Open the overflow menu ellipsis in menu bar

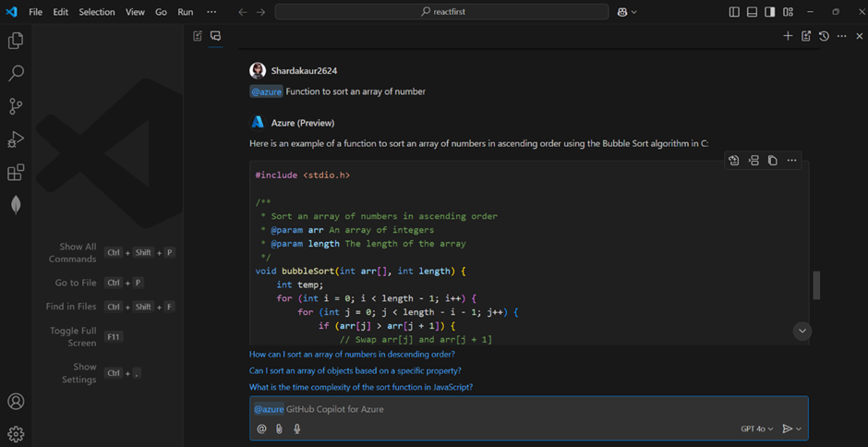tap(211, 12)
